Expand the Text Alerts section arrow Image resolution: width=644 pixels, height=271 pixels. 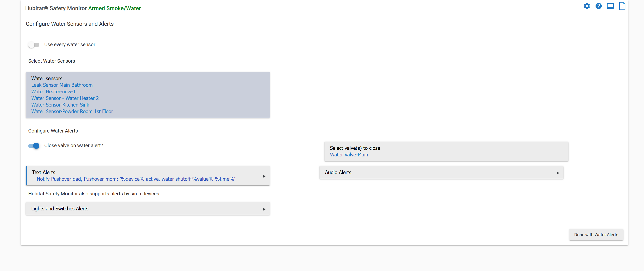pyautogui.click(x=264, y=176)
